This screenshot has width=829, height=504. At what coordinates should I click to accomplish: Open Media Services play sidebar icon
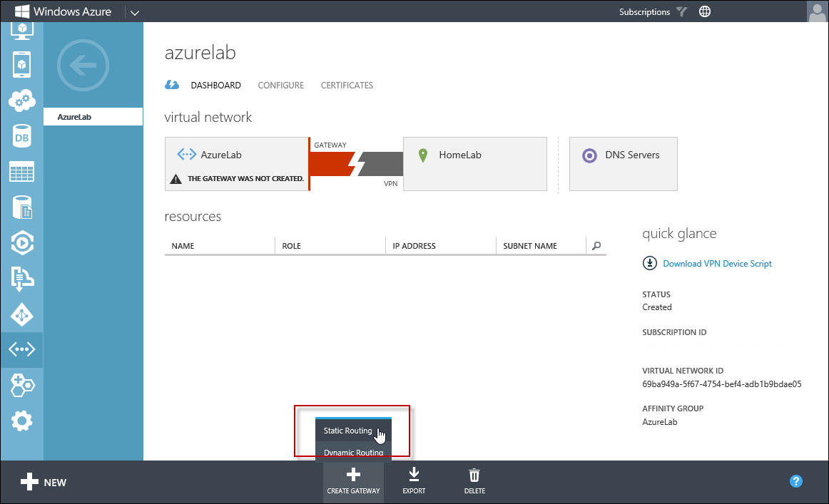point(21,243)
